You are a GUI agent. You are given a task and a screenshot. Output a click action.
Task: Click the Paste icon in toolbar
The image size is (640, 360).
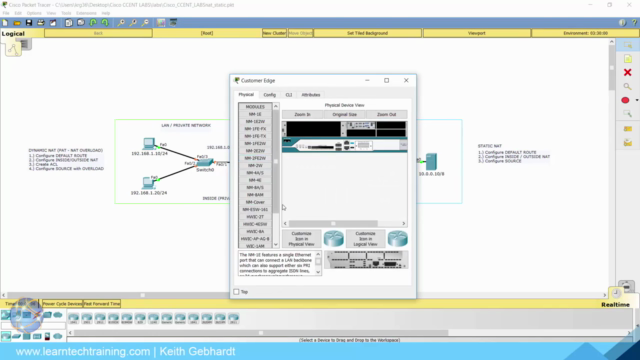click(81, 23)
